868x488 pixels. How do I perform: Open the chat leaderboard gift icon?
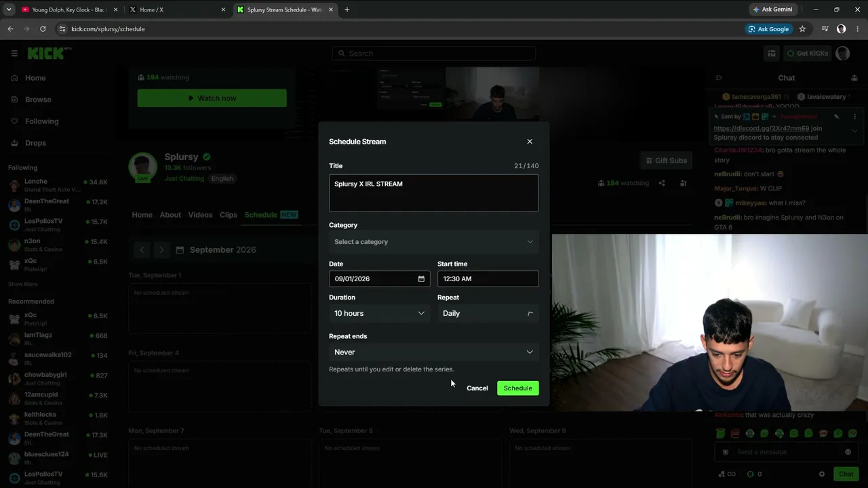[x=854, y=78]
